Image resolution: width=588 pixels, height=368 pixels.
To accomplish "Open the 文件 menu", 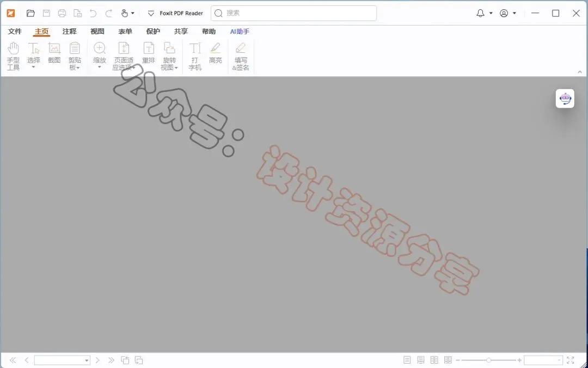I will tap(15, 32).
